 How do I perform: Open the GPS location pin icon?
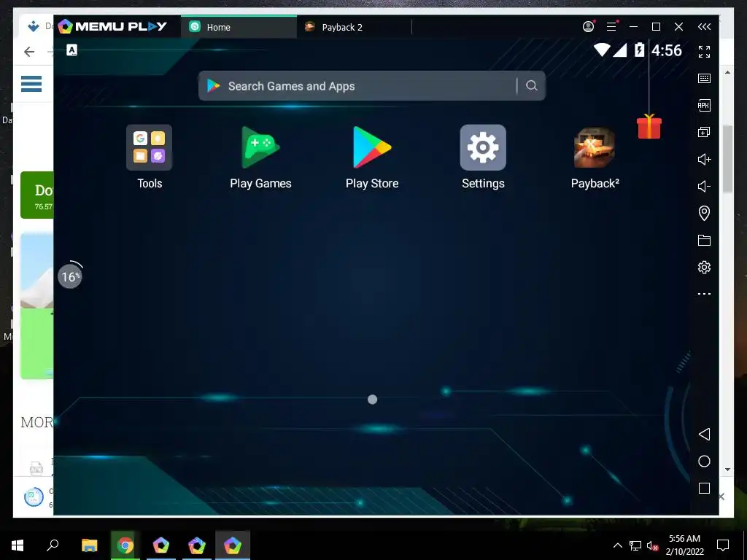[704, 213]
